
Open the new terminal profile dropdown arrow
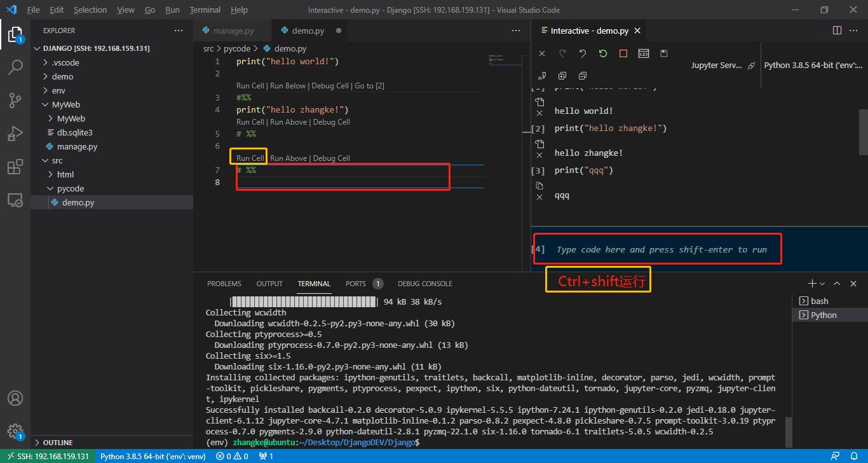pyautogui.click(x=822, y=284)
